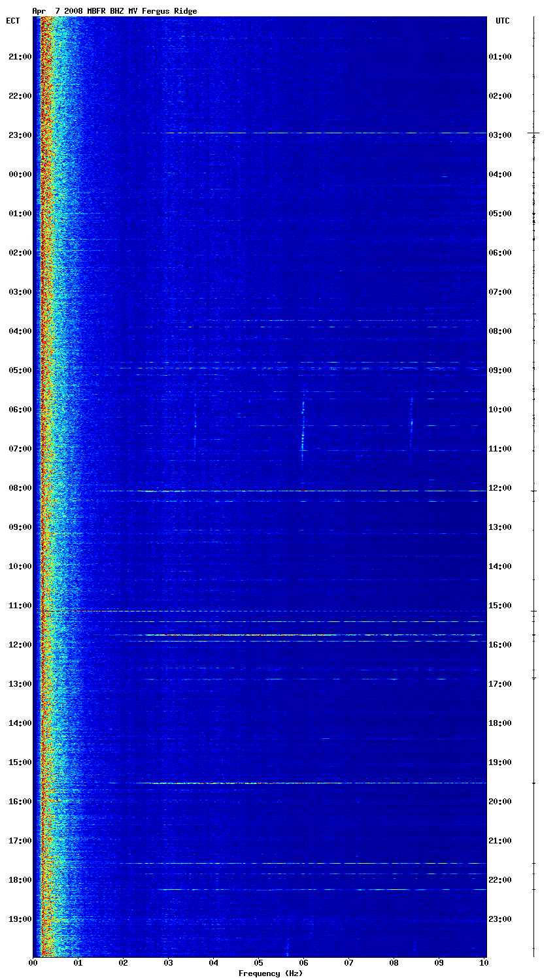Click the 22:00 label on the ECT axis

click(20, 96)
